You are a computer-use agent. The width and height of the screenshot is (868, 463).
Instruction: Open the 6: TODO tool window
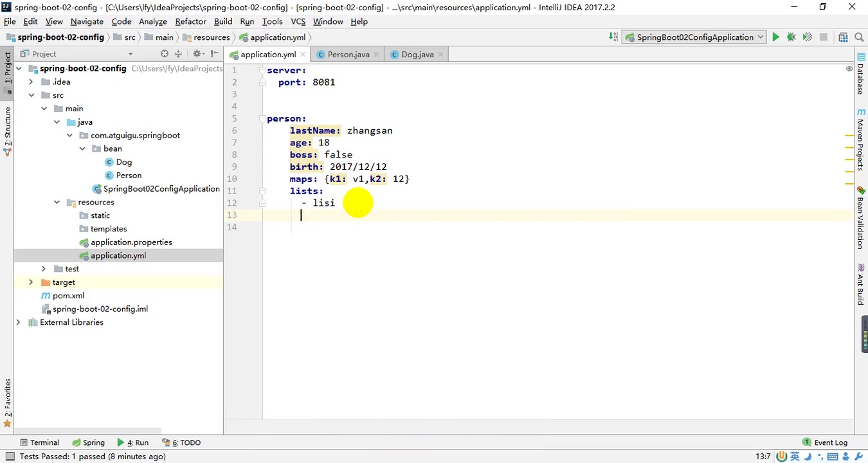point(182,442)
